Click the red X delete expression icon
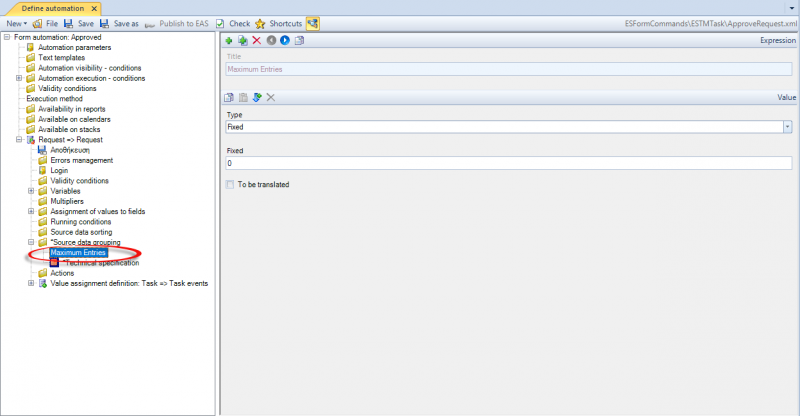Screen dimensions: 800x416 coord(257,40)
